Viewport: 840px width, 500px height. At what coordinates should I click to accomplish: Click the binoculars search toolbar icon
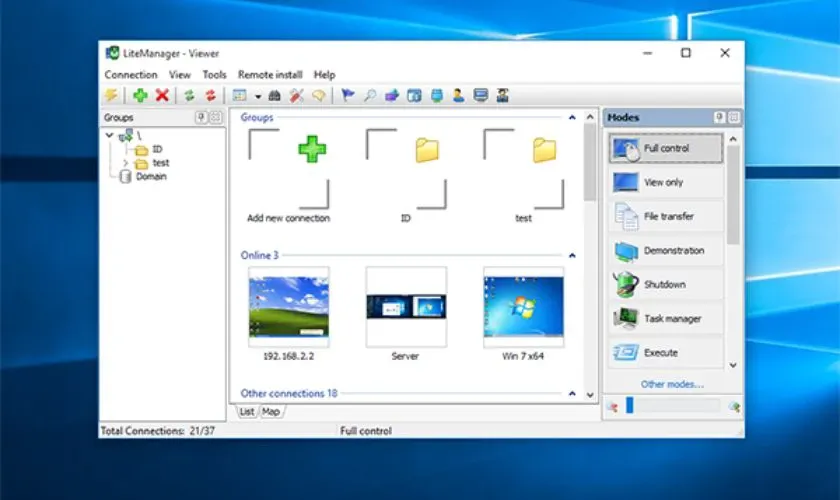(275, 96)
